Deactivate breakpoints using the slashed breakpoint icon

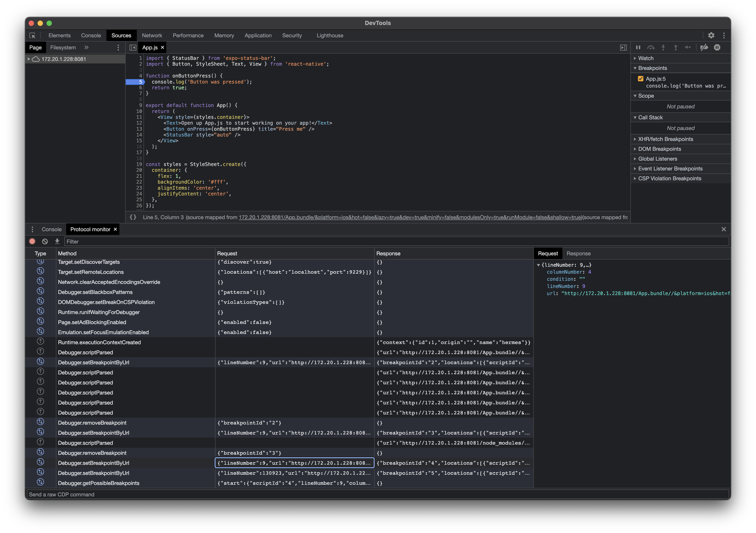pos(704,47)
